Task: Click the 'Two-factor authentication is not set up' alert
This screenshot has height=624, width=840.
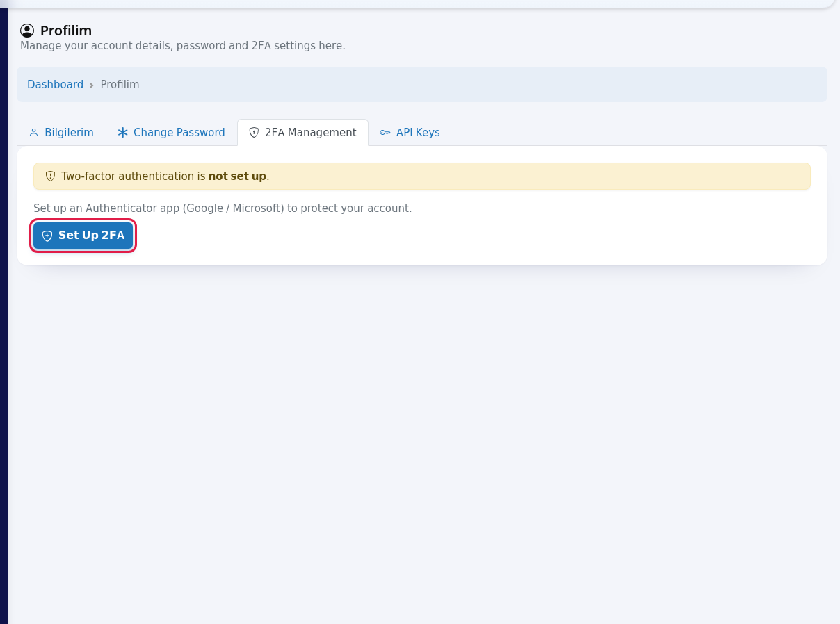Action: [x=422, y=176]
